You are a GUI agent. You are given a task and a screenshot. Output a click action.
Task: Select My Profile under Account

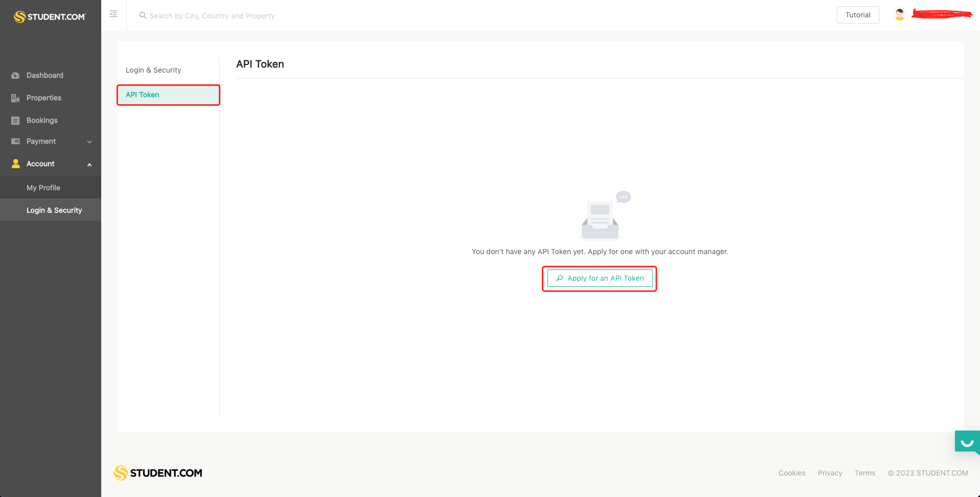[43, 188]
